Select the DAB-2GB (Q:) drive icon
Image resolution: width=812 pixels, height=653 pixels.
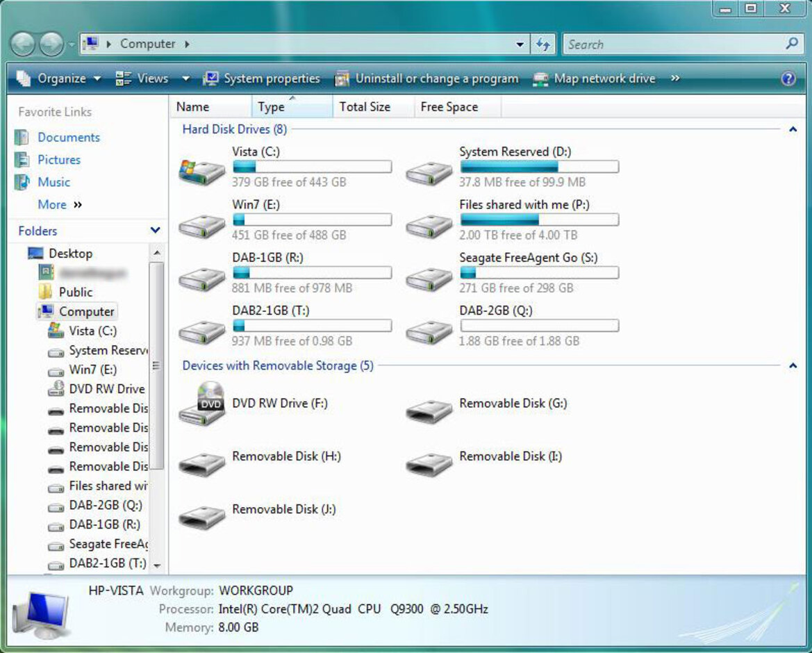point(429,332)
